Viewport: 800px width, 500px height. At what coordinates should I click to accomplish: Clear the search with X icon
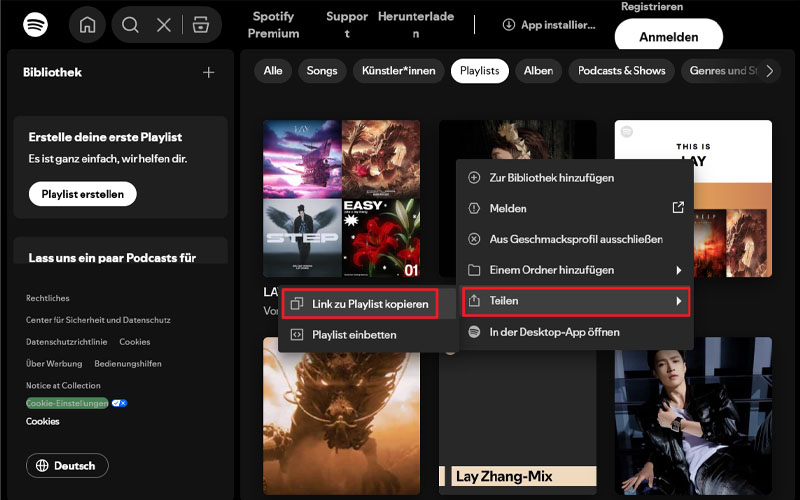tap(164, 24)
